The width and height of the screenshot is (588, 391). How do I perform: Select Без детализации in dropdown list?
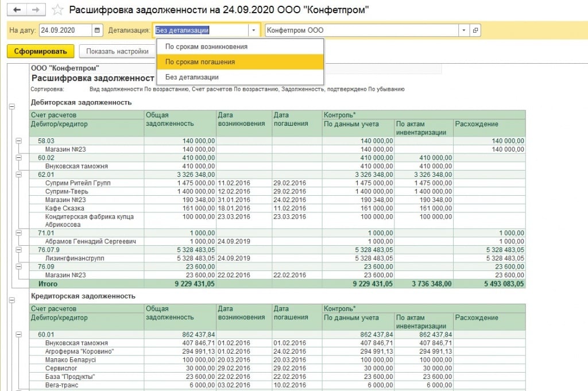tap(192, 77)
